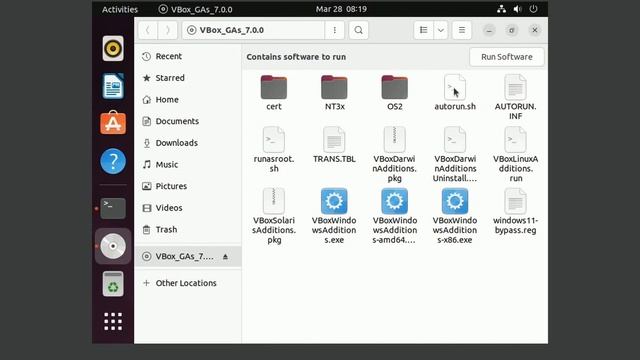
Task: Select the autorun.sh script file
Action: [455, 93]
